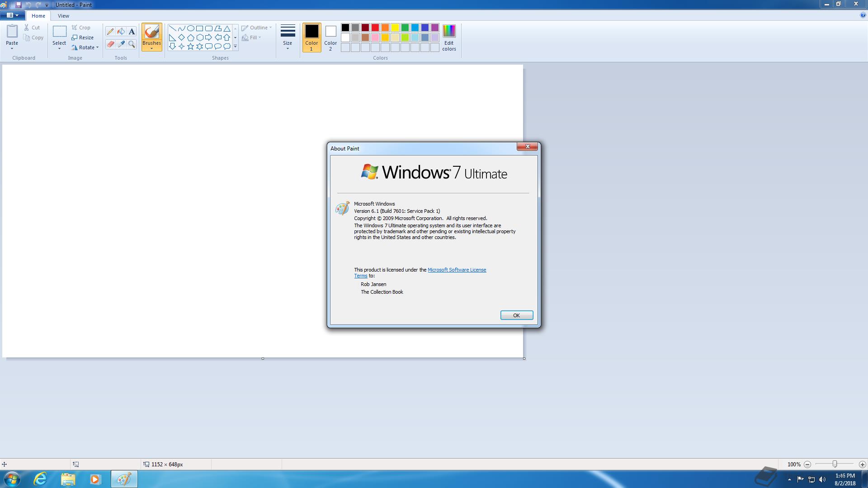Open Windows Media Player from taskbar
This screenshot has width=868, height=488.
coord(95,479)
